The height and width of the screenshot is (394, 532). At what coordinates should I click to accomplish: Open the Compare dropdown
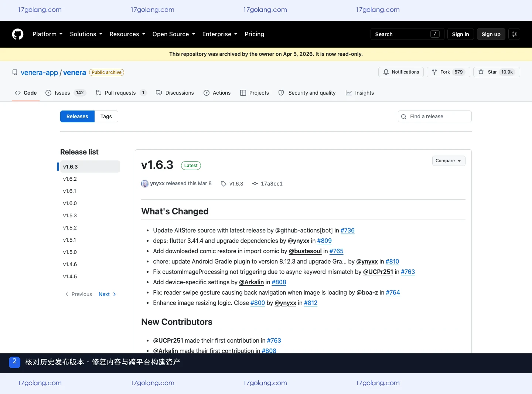tap(449, 161)
